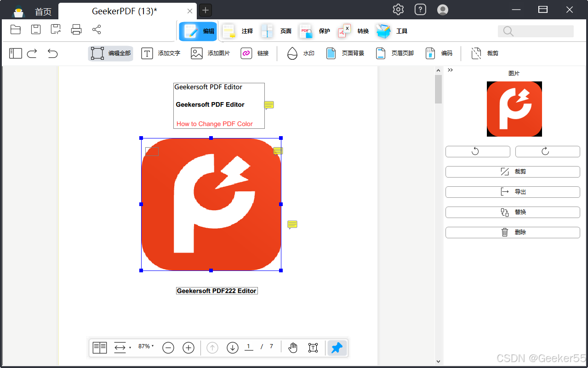Choose the 添加文字 tool
The height and width of the screenshot is (368, 588).
(160, 53)
